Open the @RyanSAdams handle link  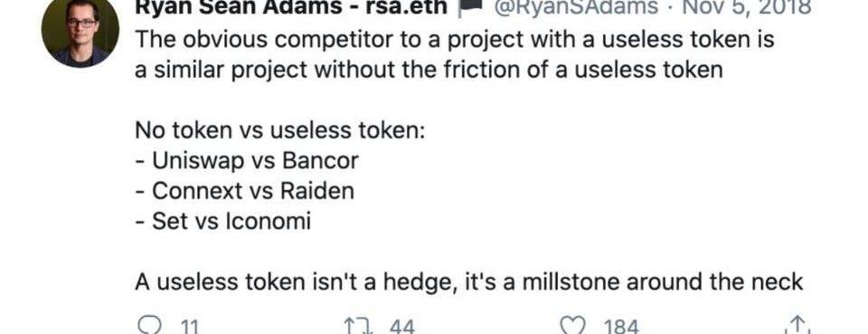pos(576,6)
